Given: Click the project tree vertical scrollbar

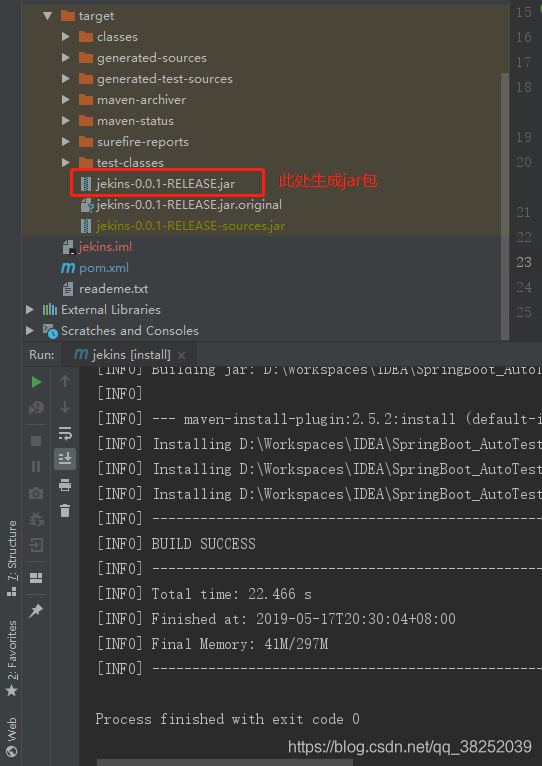Looking at the screenshot, I should click(505, 205).
